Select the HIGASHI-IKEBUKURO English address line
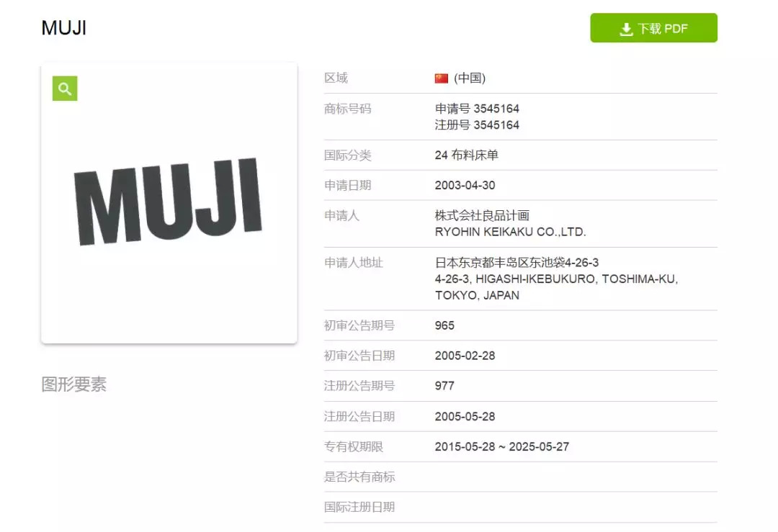This screenshot has height=532, width=778. point(556,279)
